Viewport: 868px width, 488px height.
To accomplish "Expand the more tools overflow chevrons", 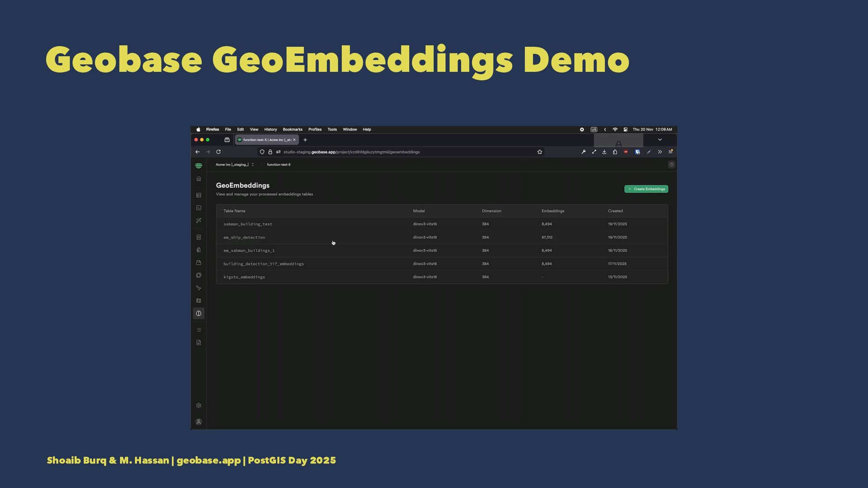I will point(660,152).
